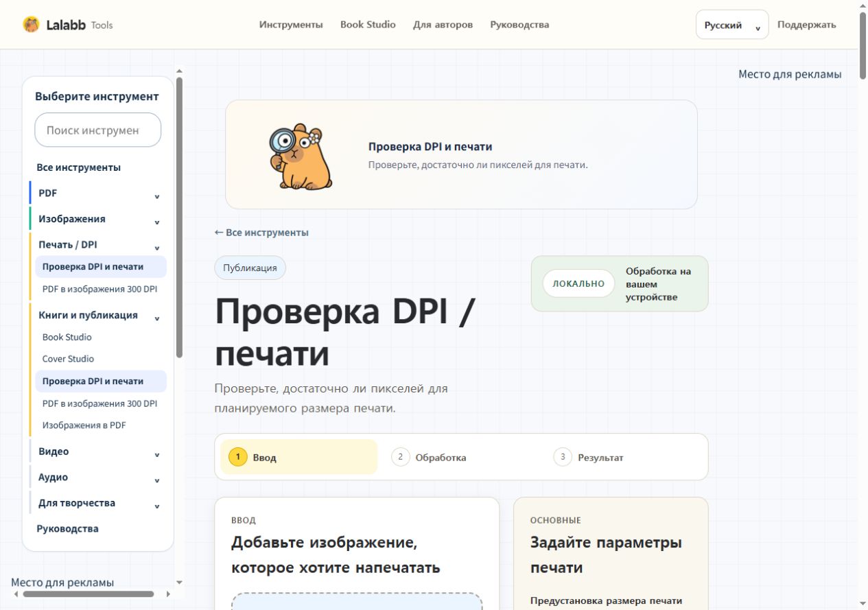Click the sidebar horizontal scrollbar
This screenshot has height=610, width=868.
click(89, 594)
